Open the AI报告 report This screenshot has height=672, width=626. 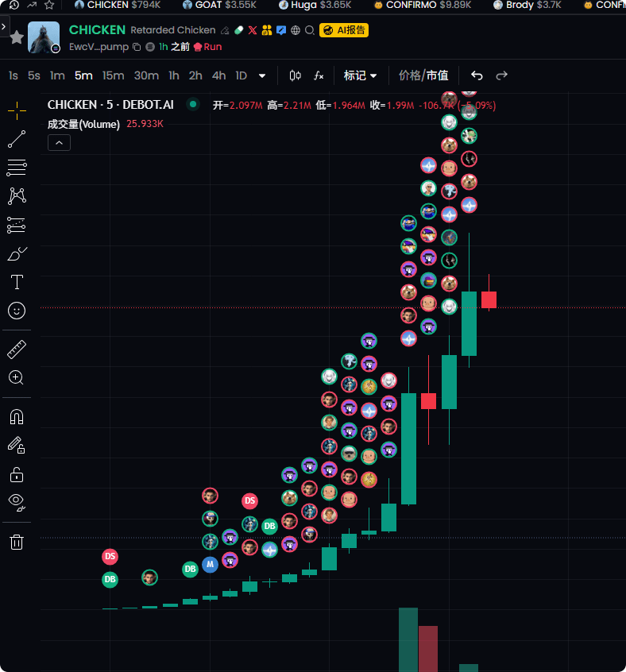coord(344,30)
